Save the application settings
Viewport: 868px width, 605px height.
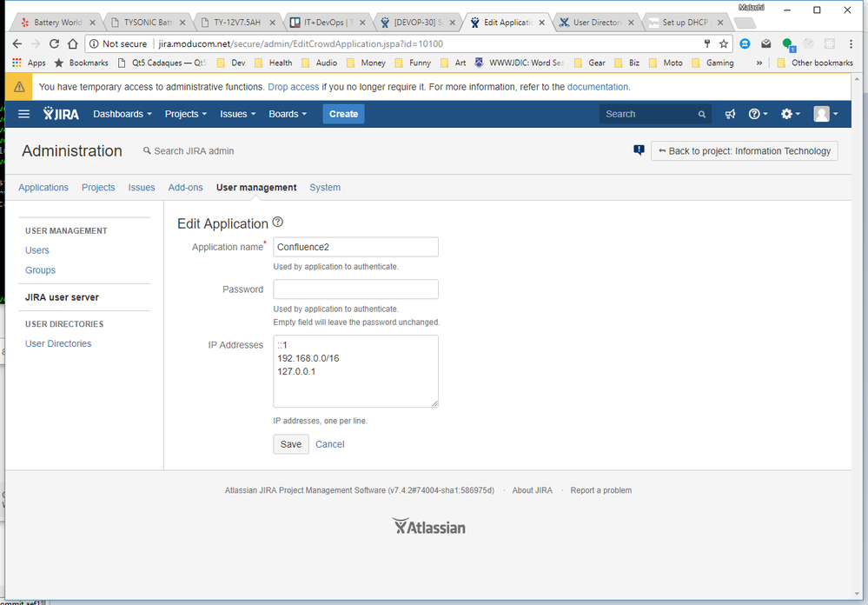290,444
